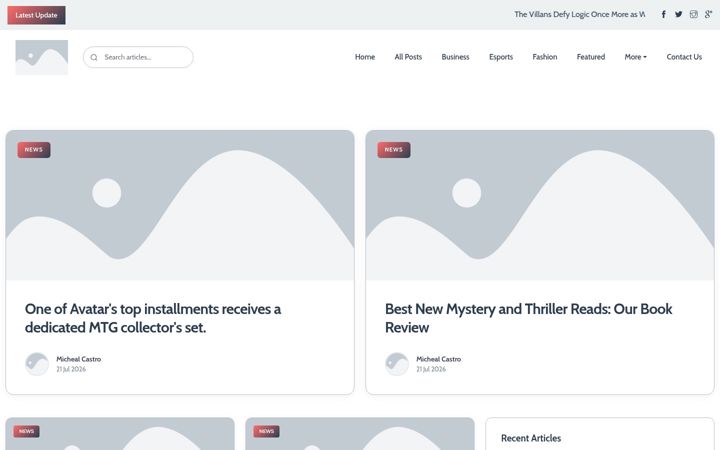Open the scrolling Villans headline

[579, 15]
